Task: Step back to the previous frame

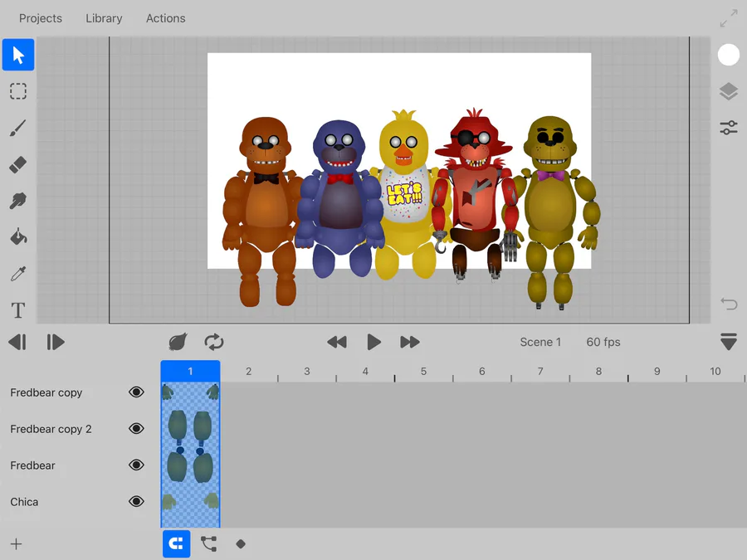Action: click(x=17, y=342)
